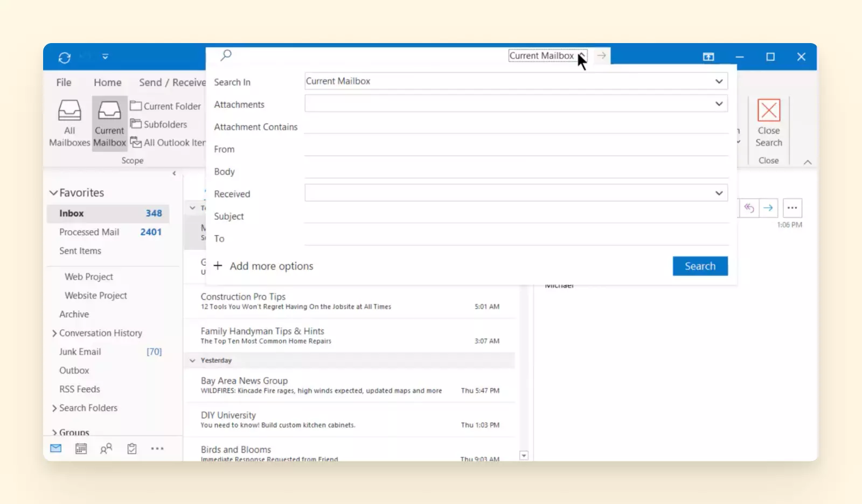
Task: Select the Inbox folder
Action: point(108,213)
